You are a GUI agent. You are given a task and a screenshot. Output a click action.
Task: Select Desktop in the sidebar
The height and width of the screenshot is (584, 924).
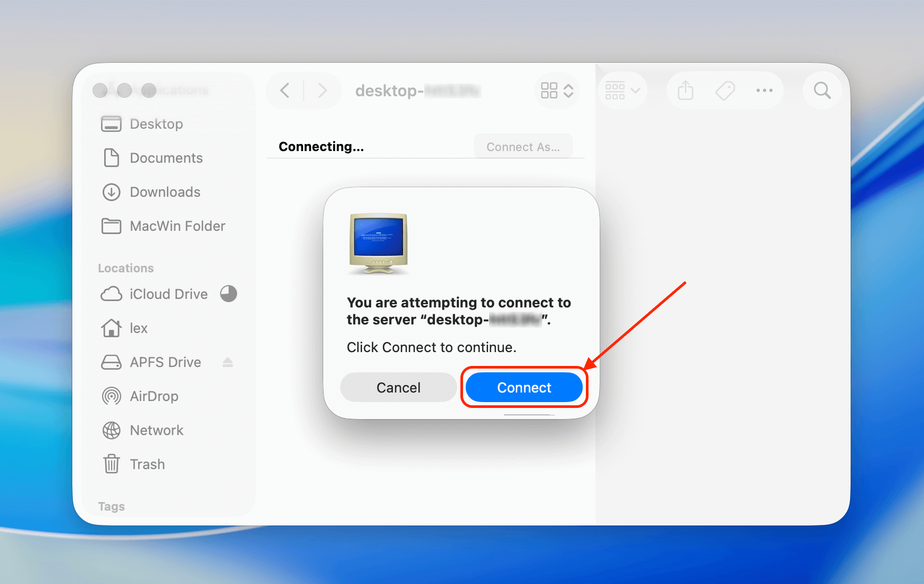pyautogui.click(x=156, y=124)
